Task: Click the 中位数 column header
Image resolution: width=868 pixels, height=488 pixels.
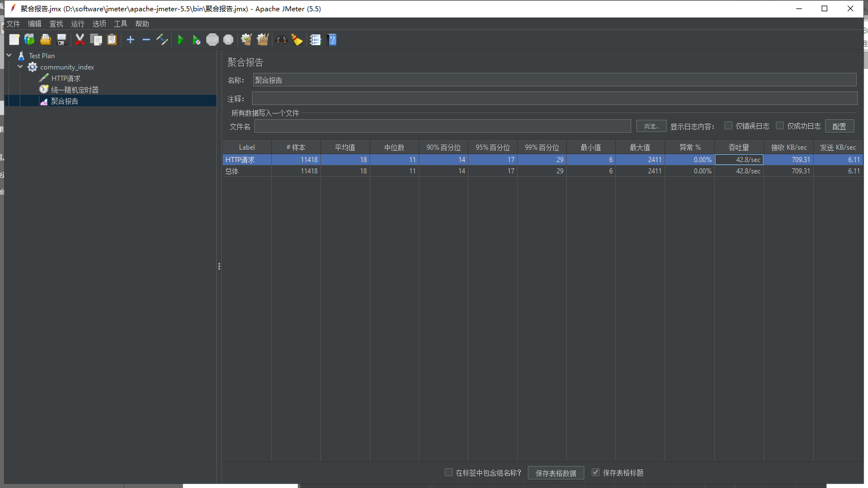Action: point(394,147)
